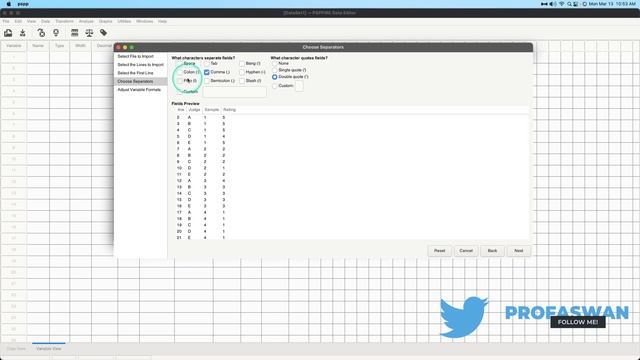Click the Back button
Image resolution: width=640 pixels, height=360 pixels.
coord(492,251)
